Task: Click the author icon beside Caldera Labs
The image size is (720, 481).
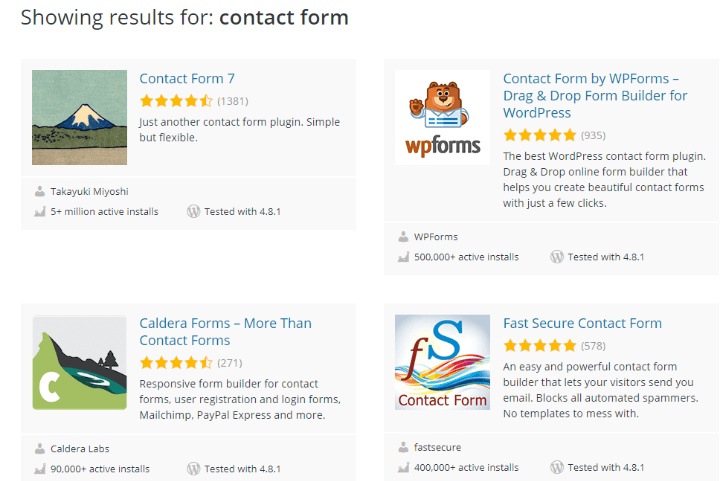Action: (x=40, y=448)
